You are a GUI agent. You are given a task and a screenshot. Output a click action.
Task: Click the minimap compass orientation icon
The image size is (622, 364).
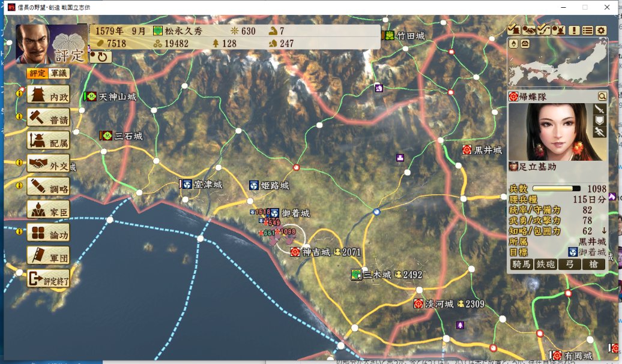(x=513, y=44)
